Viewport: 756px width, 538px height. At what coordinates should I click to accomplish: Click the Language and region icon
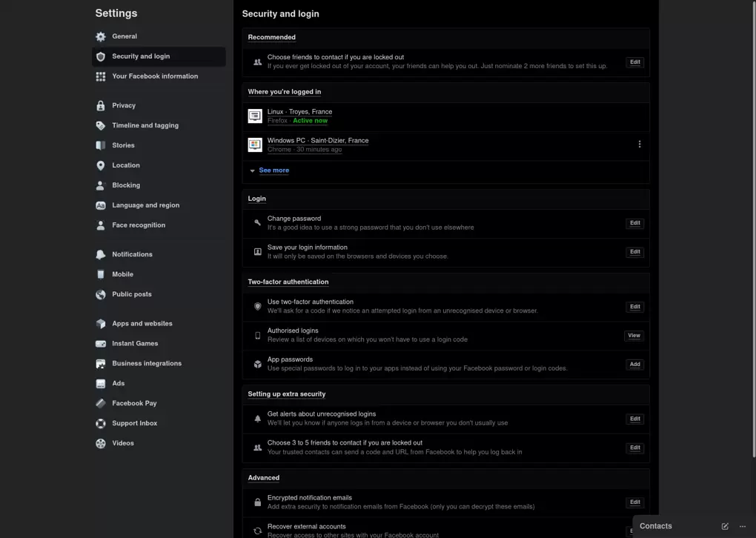100,205
